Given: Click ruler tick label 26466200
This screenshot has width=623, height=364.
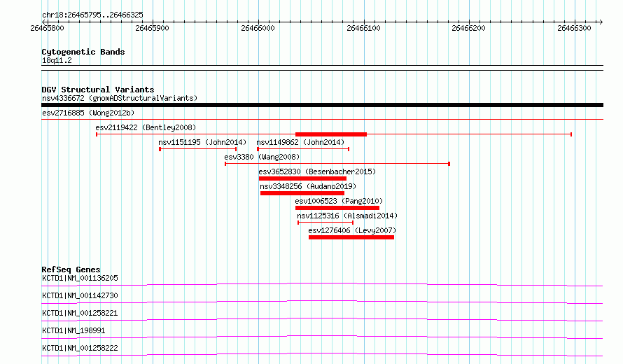Looking at the screenshot, I should [469, 28].
